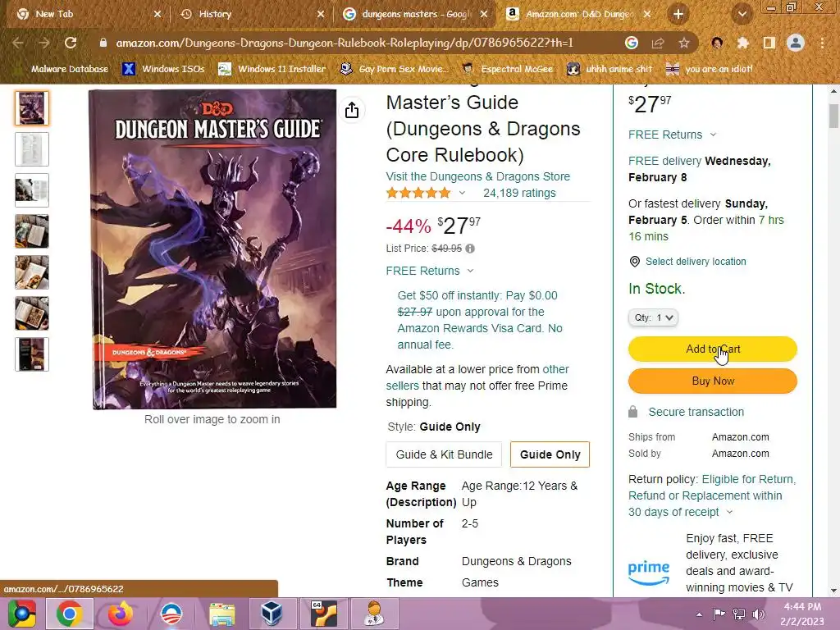840x630 pixels.
Task: Click Eligible for Return policy link
Action: point(713,496)
